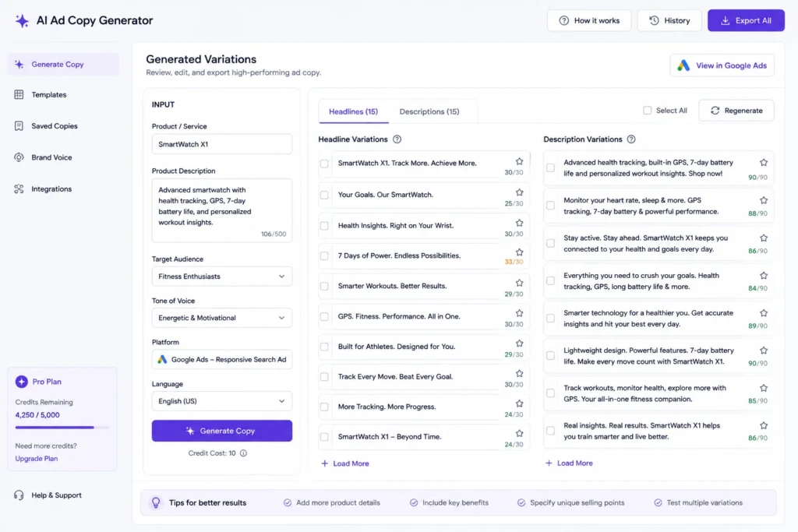Click the Help & Support headset icon
This screenshot has height=532, width=798.
point(19,495)
